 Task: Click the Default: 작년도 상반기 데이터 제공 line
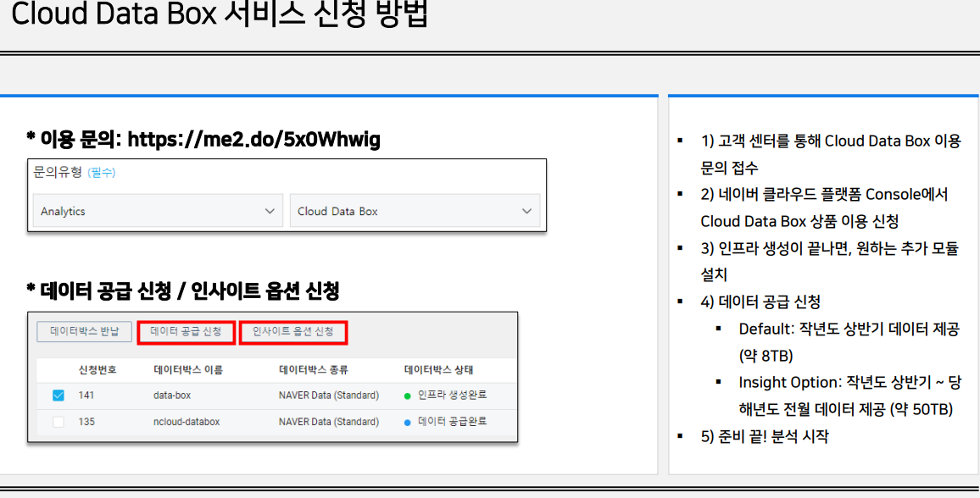[x=849, y=342]
